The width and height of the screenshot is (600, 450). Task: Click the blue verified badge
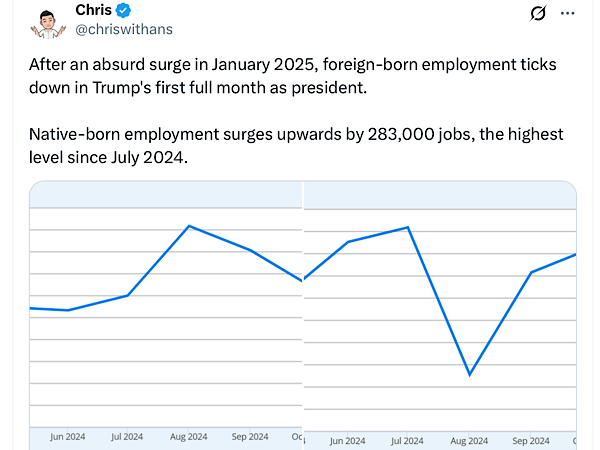(123, 11)
